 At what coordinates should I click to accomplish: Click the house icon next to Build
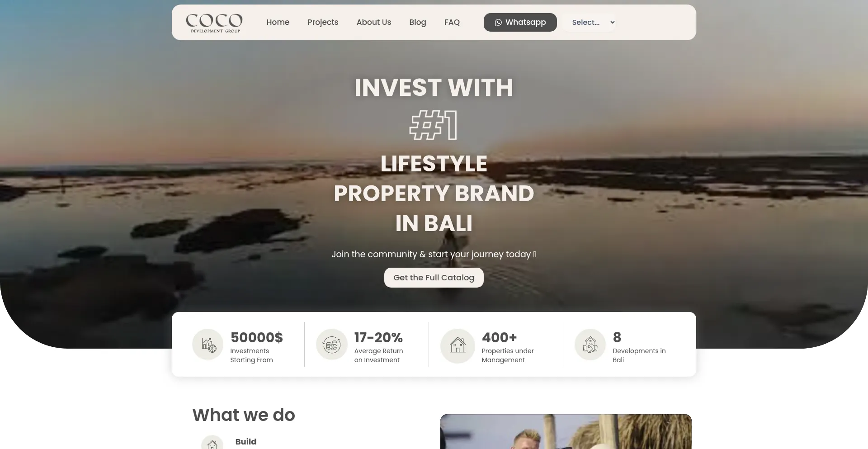pyautogui.click(x=212, y=443)
